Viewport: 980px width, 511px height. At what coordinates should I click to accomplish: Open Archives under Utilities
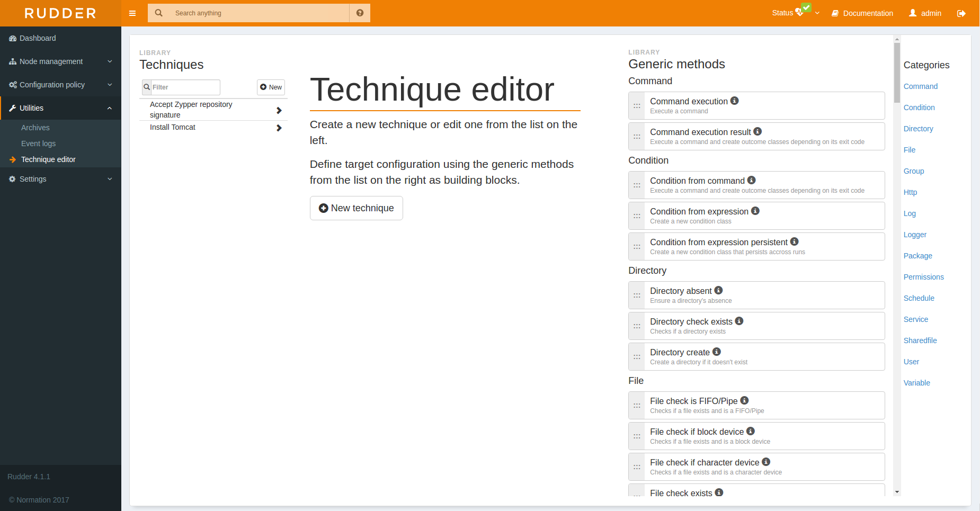coord(35,128)
